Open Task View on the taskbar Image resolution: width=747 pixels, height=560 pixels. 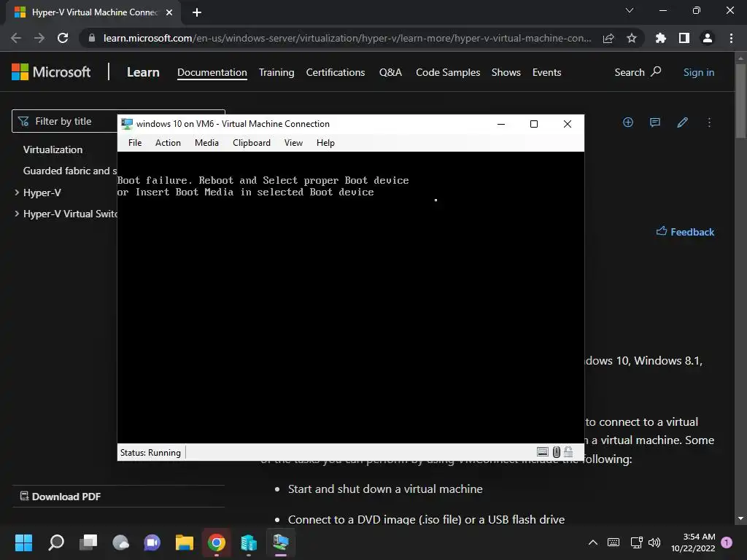click(x=88, y=542)
